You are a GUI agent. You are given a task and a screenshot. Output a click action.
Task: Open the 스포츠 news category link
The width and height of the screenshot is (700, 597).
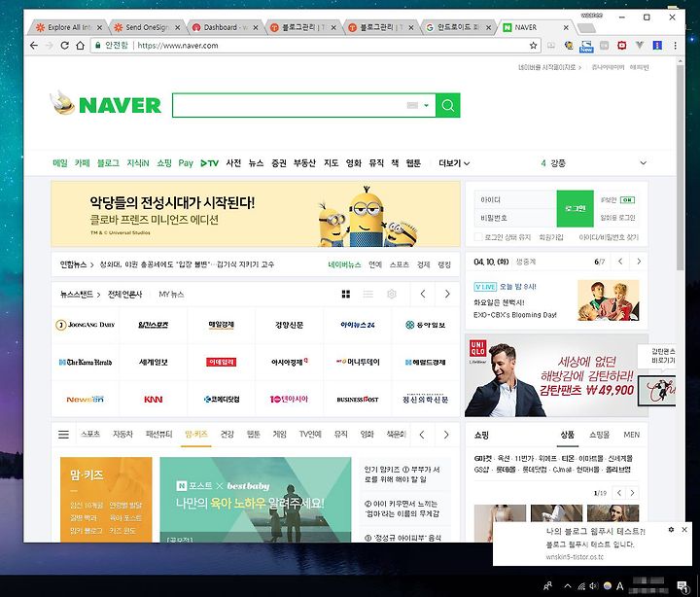point(400,264)
